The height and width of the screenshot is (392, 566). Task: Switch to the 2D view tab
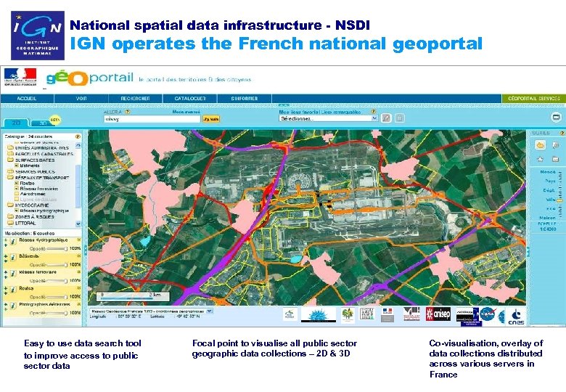click(16, 123)
